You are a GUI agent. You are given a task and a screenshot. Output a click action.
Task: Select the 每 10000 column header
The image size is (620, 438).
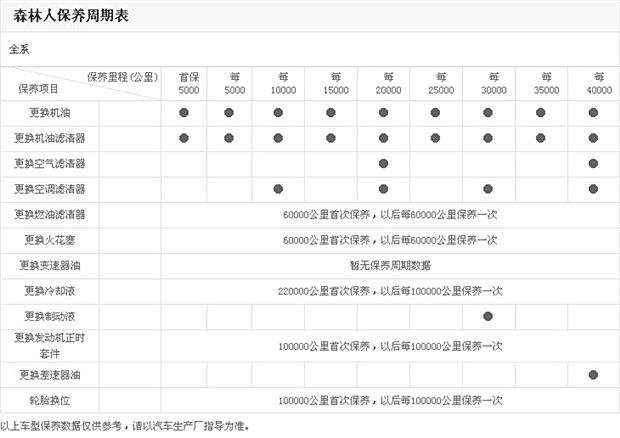[283, 83]
